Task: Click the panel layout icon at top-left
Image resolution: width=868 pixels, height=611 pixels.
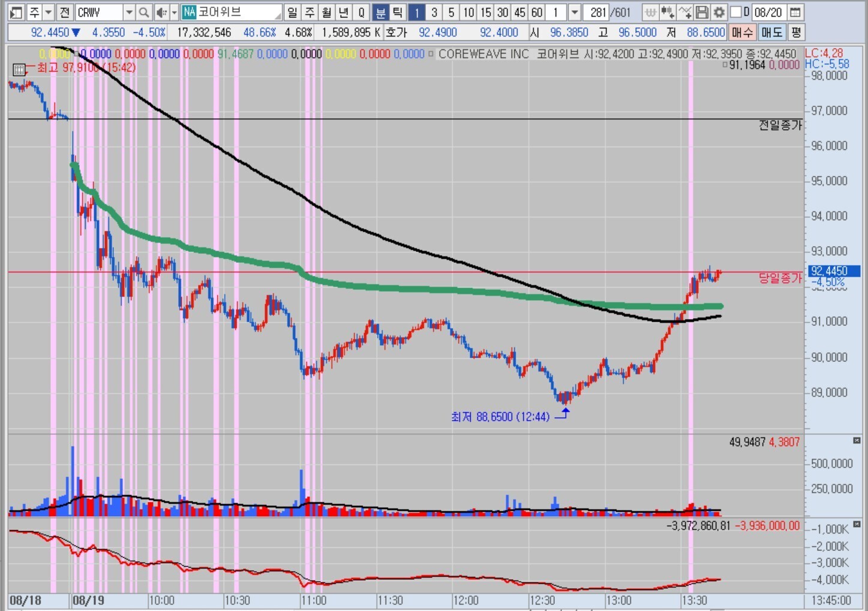Action: click(16, 12)
